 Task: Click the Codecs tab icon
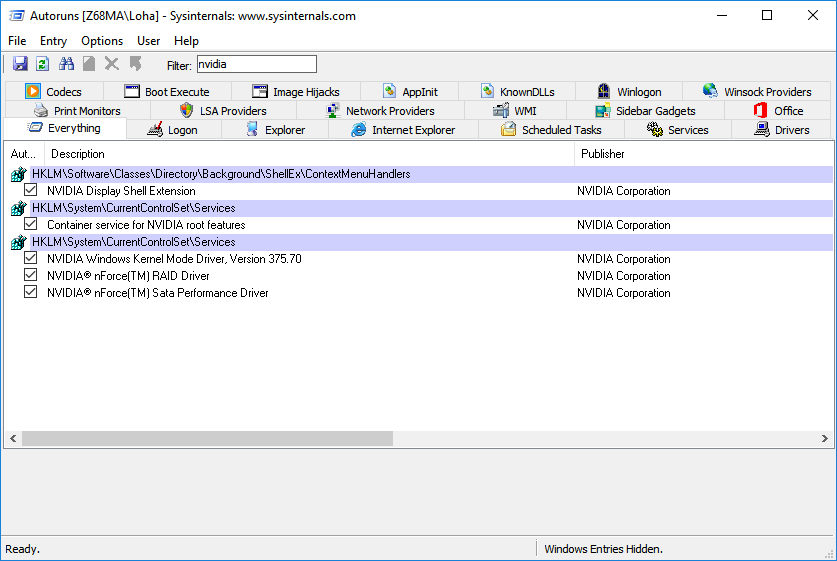pyautogui.click(x=33, y=91)
